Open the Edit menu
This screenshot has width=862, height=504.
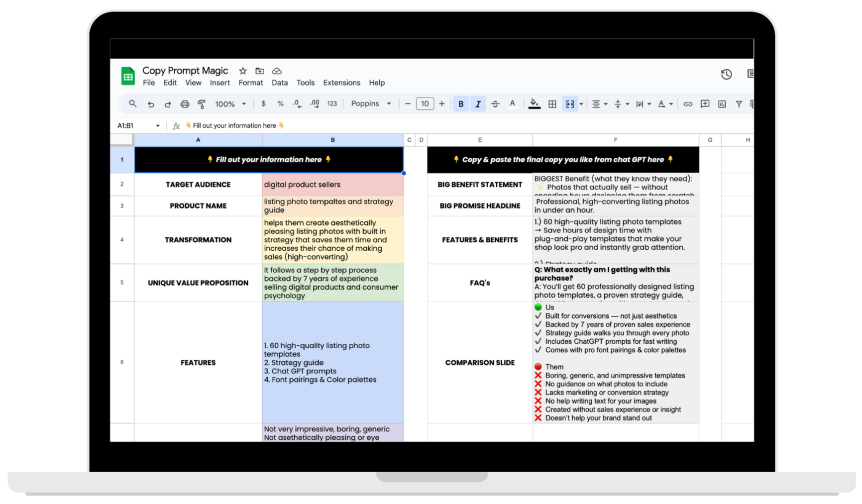(x=170, y=83)
